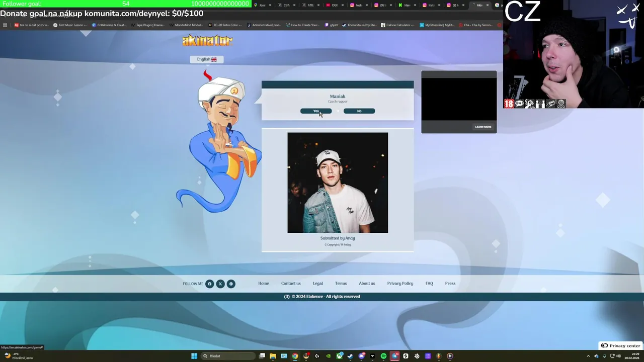Screen dimensions: 644x362
Task: Reject the guess with the No button
Action: coord(359,111)
